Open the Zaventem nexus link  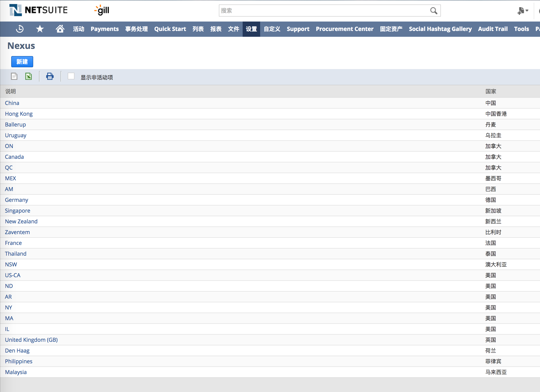tap(17, 232)
